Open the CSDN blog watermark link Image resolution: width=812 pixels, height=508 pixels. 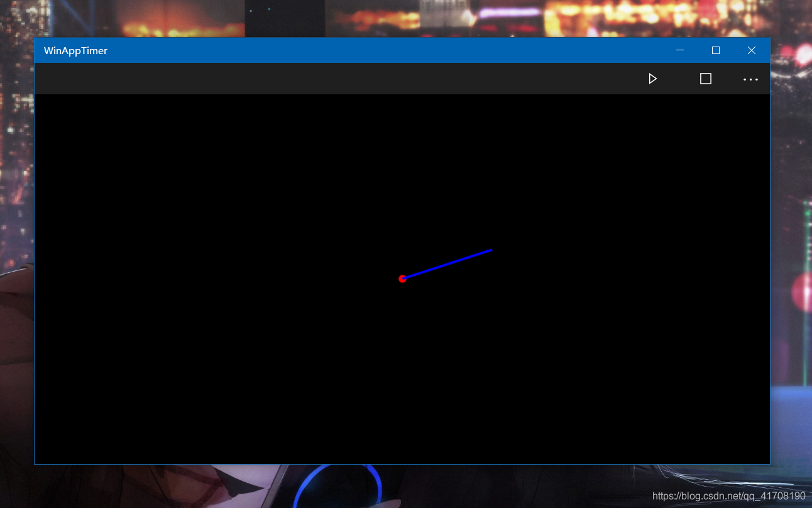tap(729, 496)
